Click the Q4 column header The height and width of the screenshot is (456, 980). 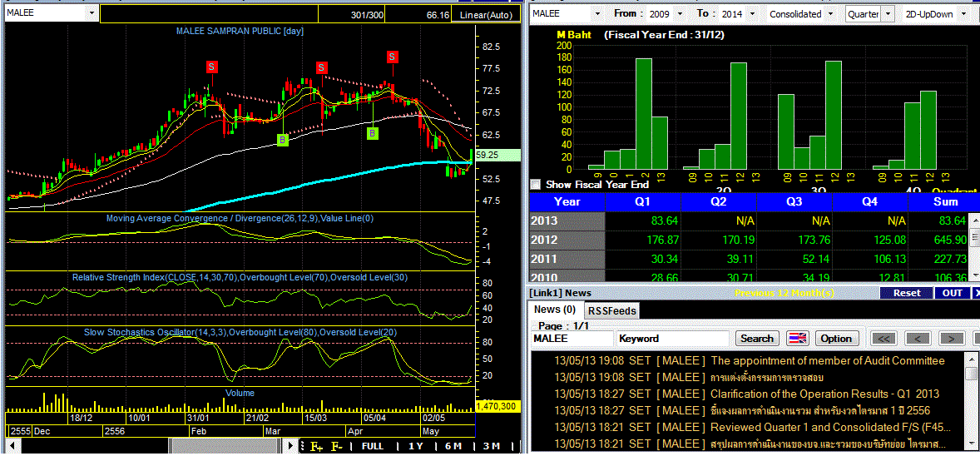tap(869, 202)
